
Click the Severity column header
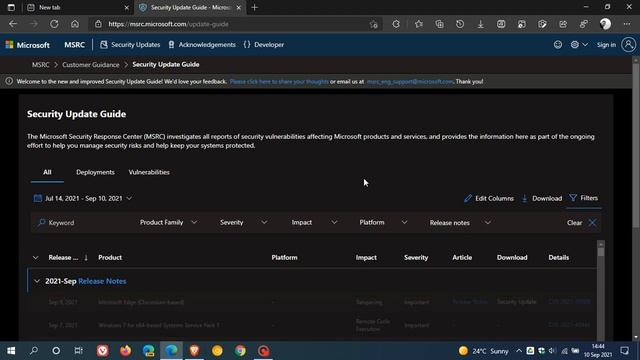click(x=416, y=258)
